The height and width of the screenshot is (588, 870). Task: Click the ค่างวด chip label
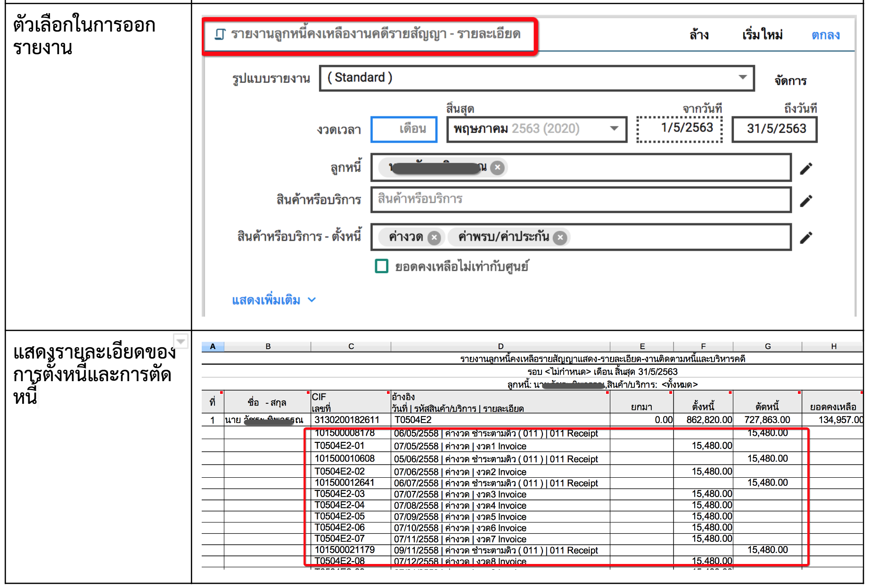tap(406, 237)
